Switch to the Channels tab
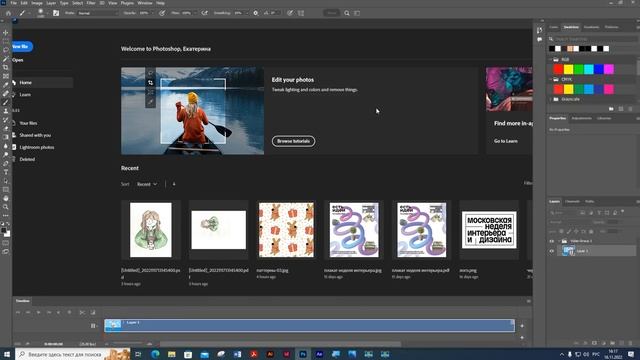Image resolution: width=640 pixels, height=360 pixels. pyautogui.click(x=572, y=201)
